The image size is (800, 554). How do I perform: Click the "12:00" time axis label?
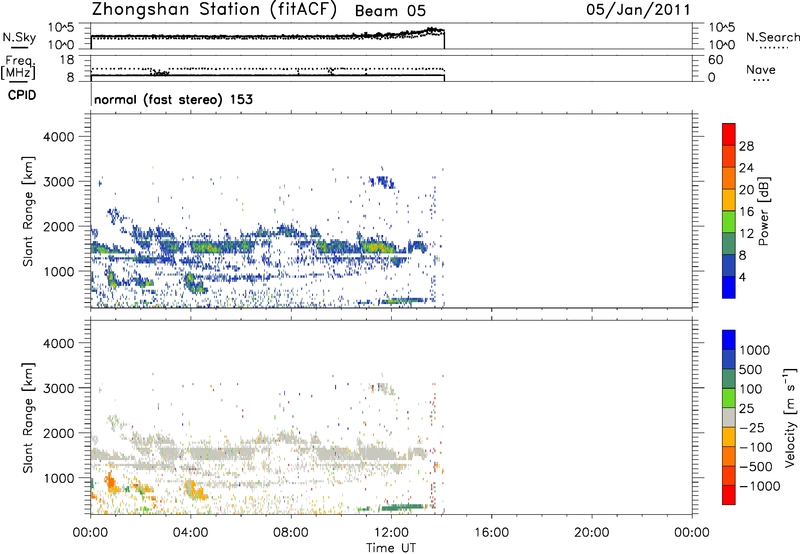391,533
